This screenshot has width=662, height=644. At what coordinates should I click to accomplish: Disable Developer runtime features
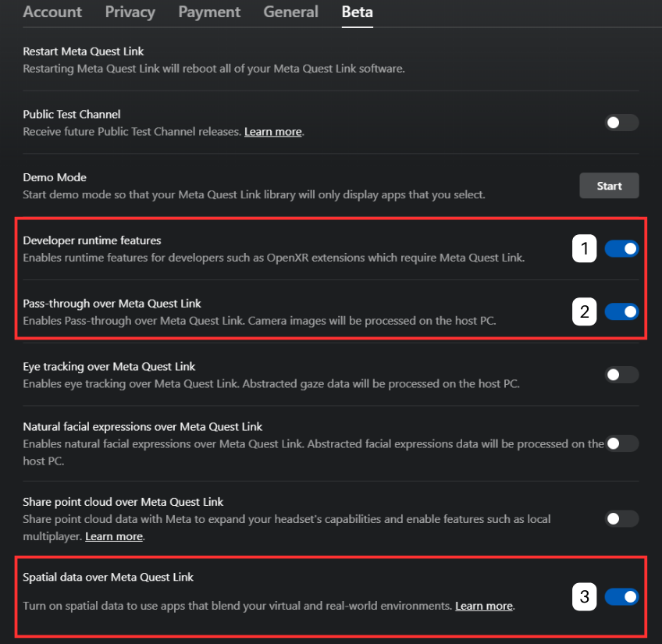click(x=621, y=248)
